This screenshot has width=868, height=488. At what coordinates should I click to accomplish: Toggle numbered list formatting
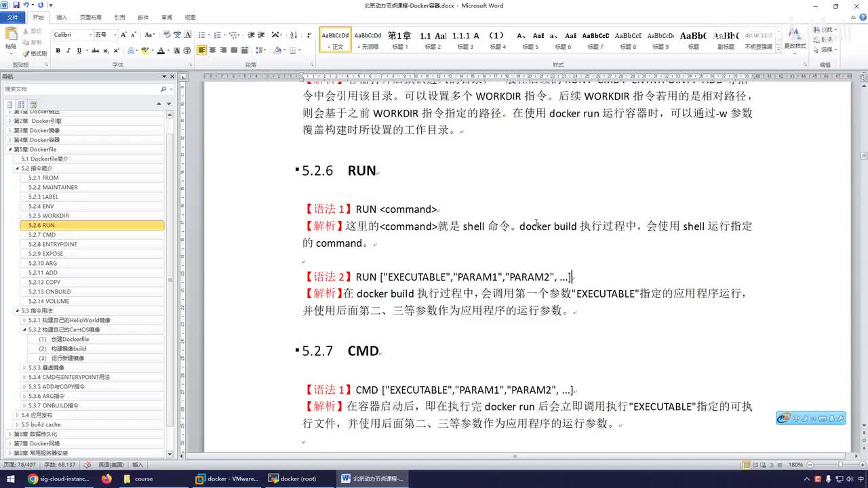(x=216, y=35)
